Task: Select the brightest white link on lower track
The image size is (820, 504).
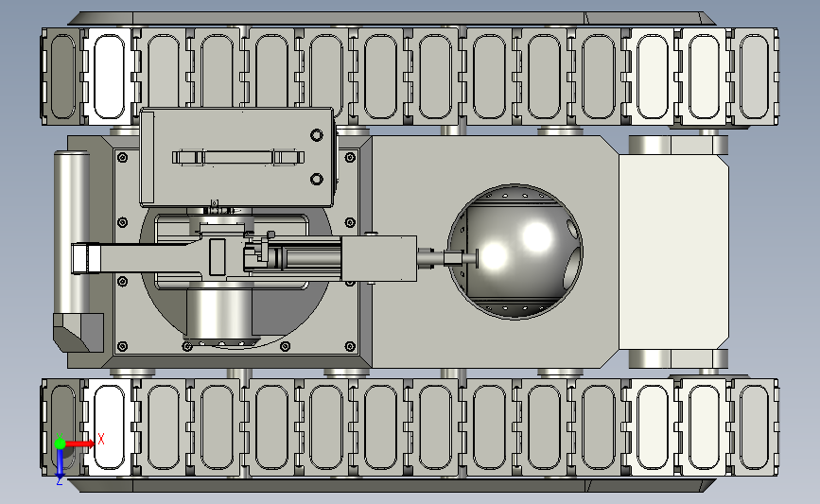Action: 109,427
